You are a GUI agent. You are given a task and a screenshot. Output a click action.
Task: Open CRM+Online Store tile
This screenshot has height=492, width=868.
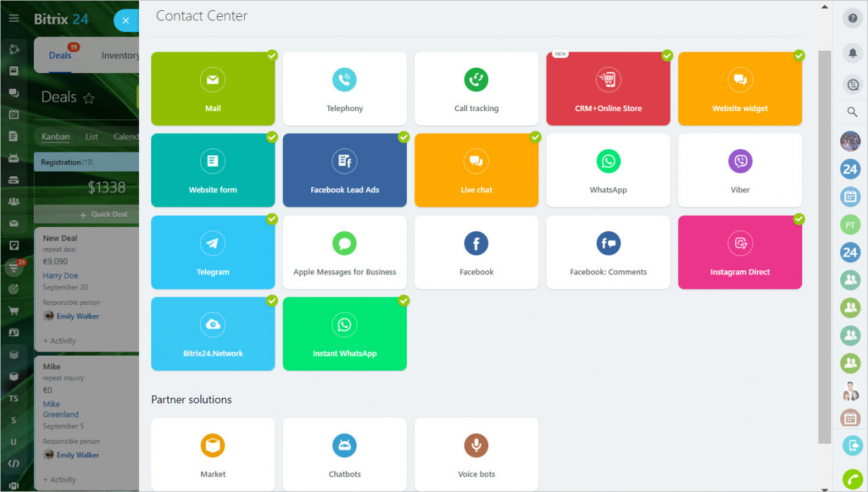coord(608,89)
